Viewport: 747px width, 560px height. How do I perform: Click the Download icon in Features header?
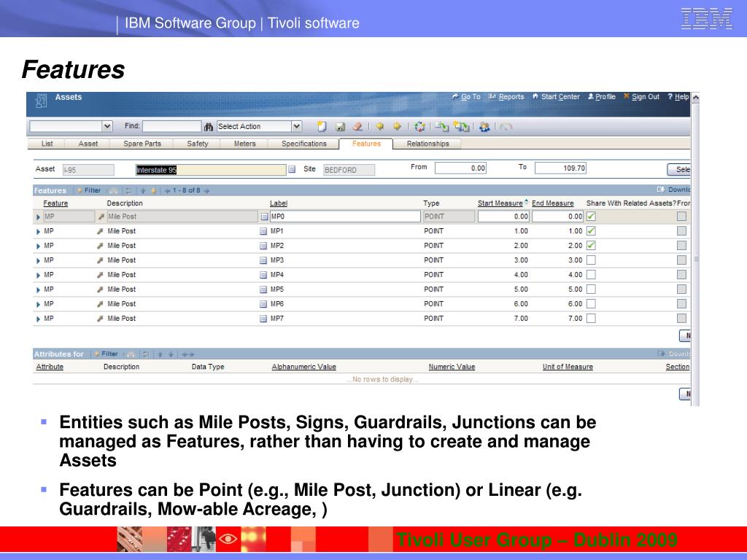coord(661,190)
